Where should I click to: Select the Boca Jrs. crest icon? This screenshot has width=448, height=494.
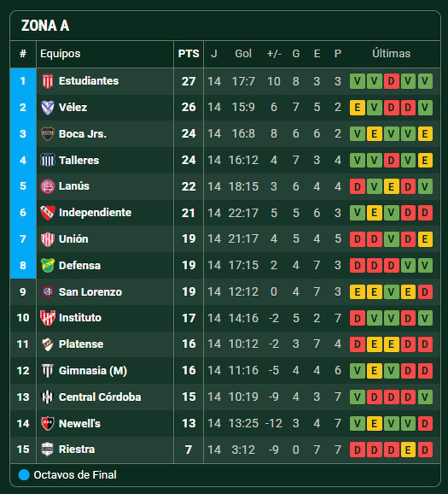tap(47, 134)
